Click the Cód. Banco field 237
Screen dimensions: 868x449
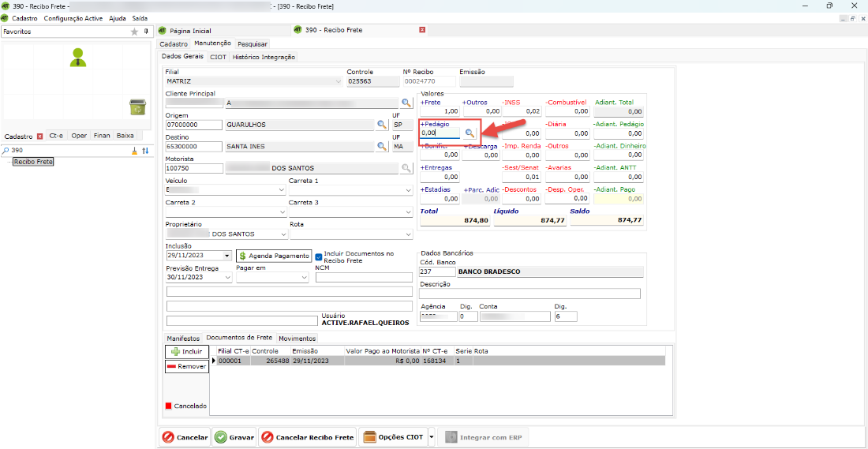(436, 271)
